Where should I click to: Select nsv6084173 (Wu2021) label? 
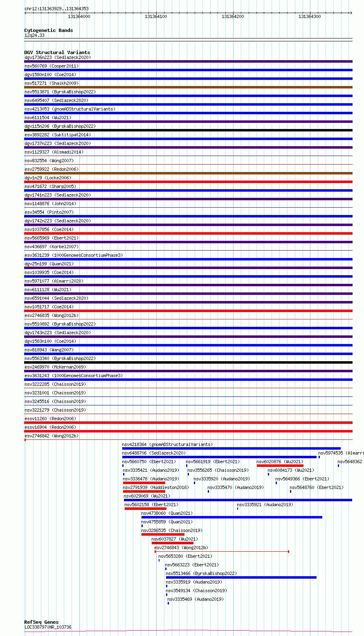(291, 470)
